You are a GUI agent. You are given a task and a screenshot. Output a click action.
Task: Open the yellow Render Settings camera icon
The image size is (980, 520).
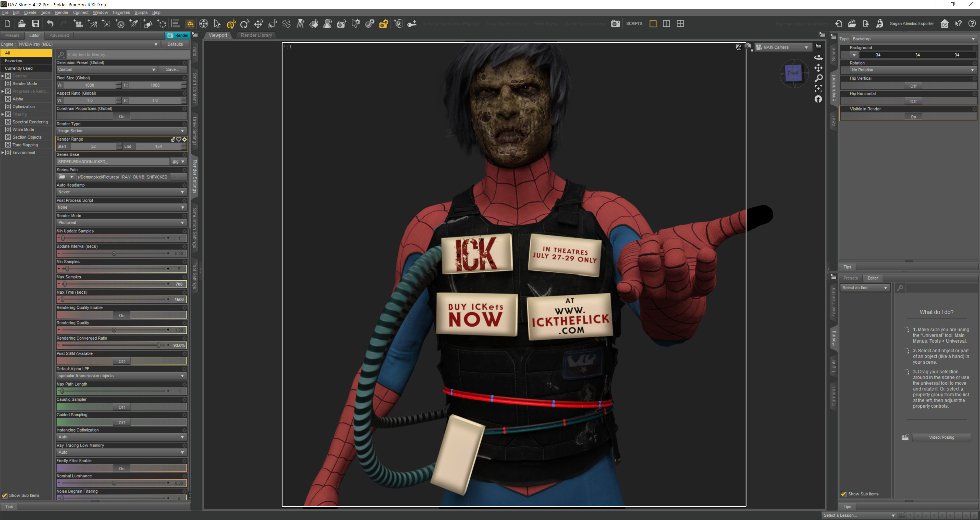(384, 23)
